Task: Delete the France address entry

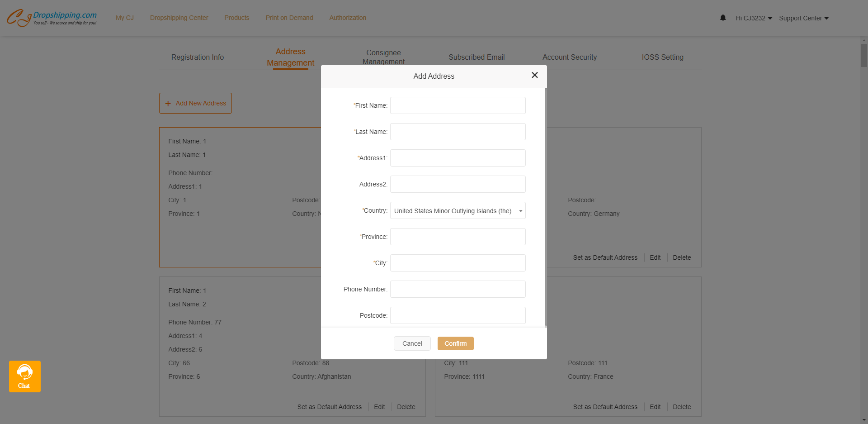Action: click(682, 407)
